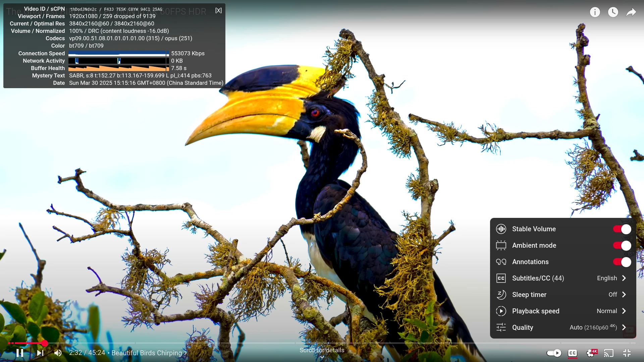Screen dimensions: 644x362
Task: Click the Date stats line value
Action: pyautogui.click(x=146, y=83)
